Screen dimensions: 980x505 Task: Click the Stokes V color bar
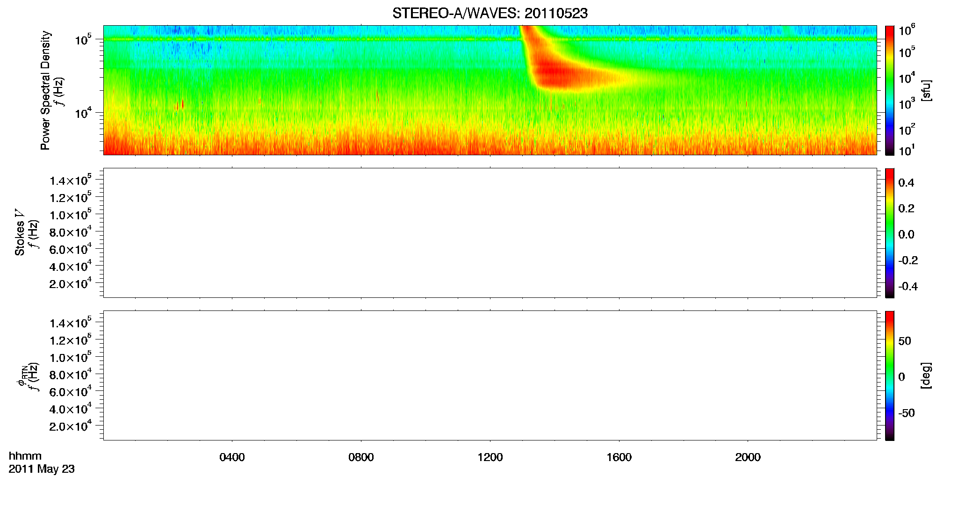(890, 233)
